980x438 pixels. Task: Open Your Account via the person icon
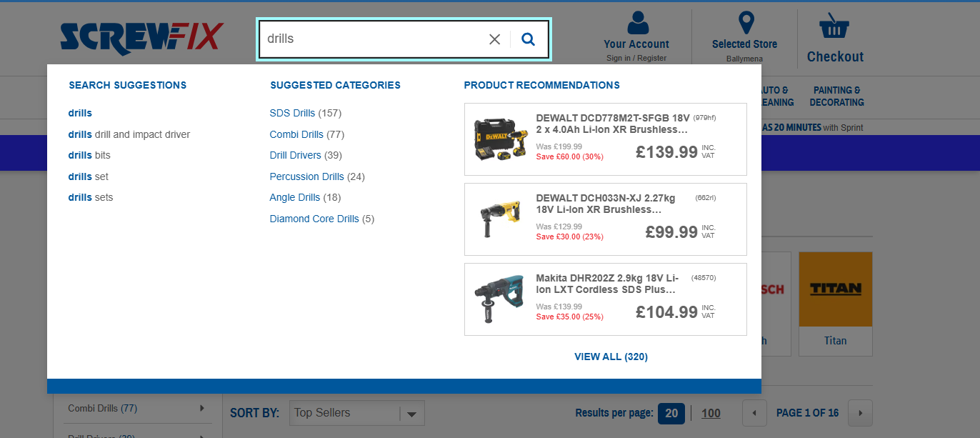point(636,22)
